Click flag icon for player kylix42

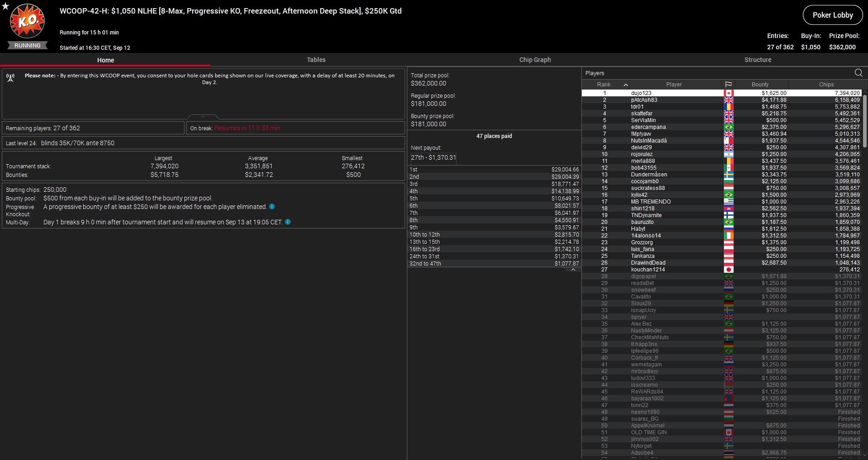click(x=728, y=195)
